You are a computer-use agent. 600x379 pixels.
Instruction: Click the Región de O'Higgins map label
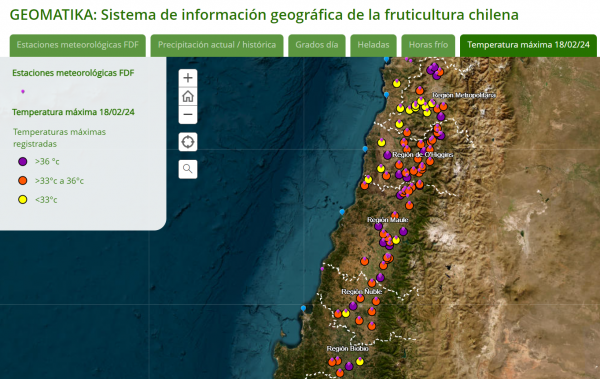[422, 155]
